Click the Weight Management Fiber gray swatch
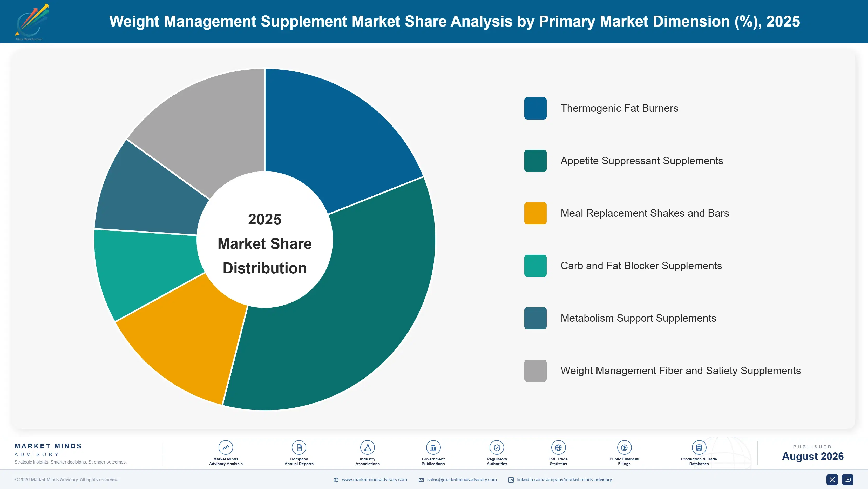The height and width of the screenshot is (489, 868). tap(535, 371)
